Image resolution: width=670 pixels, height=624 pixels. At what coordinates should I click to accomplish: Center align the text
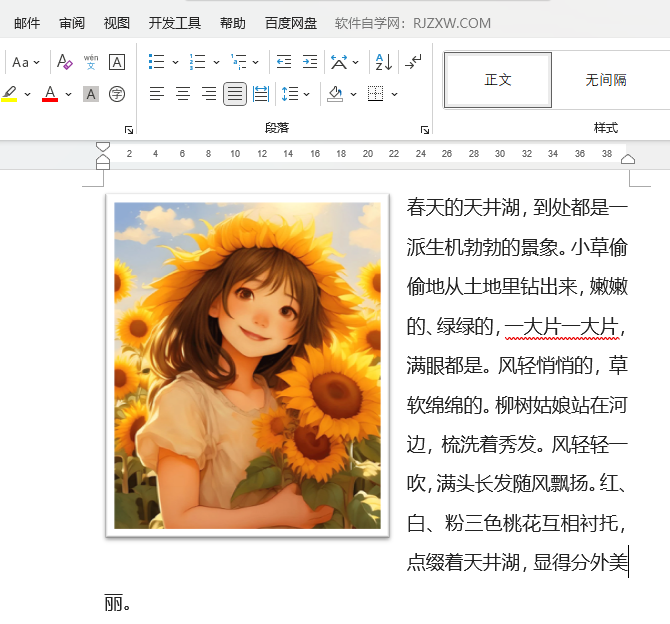pos(183,94)
